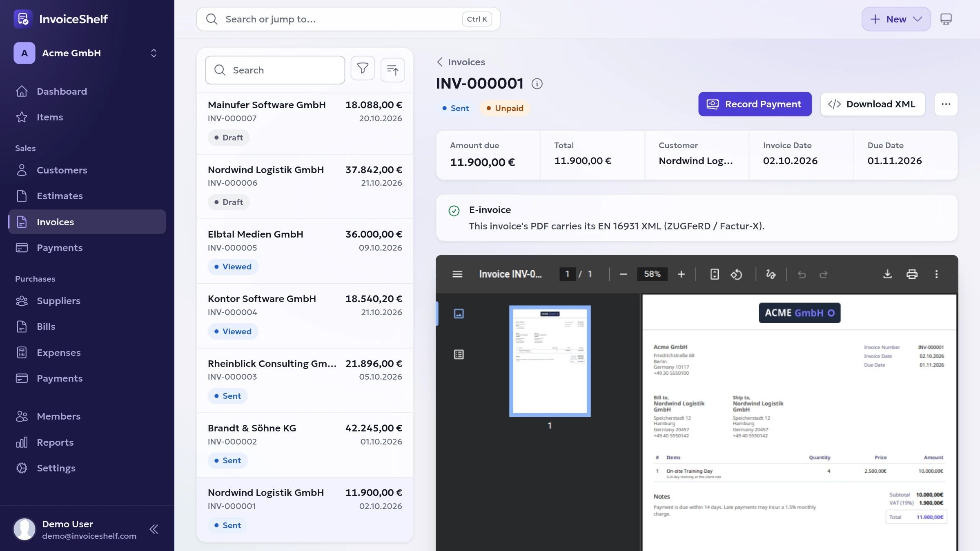Image resolution: width=980 pixels, height=551 pixels.
Task: Open PDF viewer more options menu
Action: click(936, 274)
